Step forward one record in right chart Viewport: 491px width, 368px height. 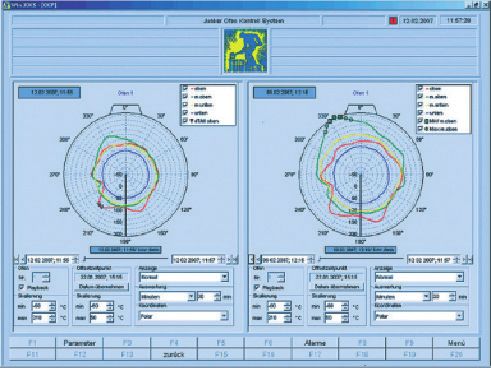[x=464, y=259]
